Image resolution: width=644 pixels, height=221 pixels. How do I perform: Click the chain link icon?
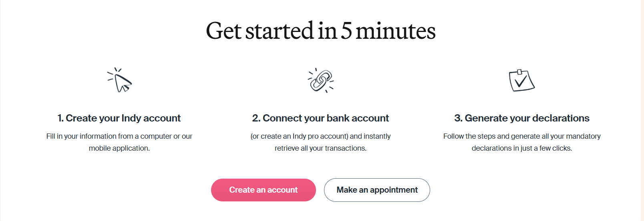[321, 80]
